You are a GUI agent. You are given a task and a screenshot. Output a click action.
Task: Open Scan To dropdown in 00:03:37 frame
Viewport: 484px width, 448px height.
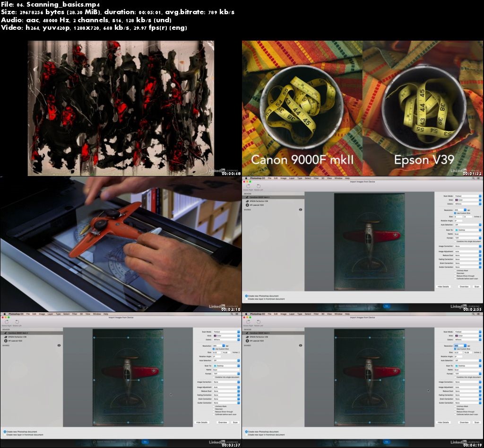226,366
